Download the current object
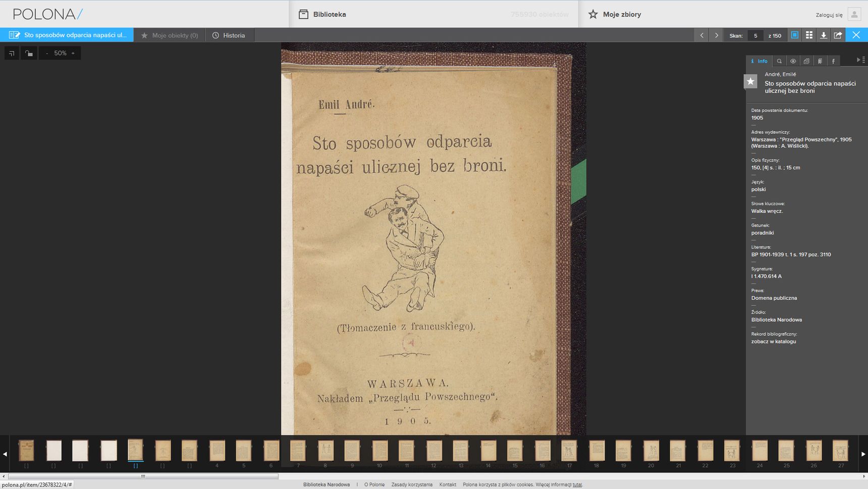 824,35
